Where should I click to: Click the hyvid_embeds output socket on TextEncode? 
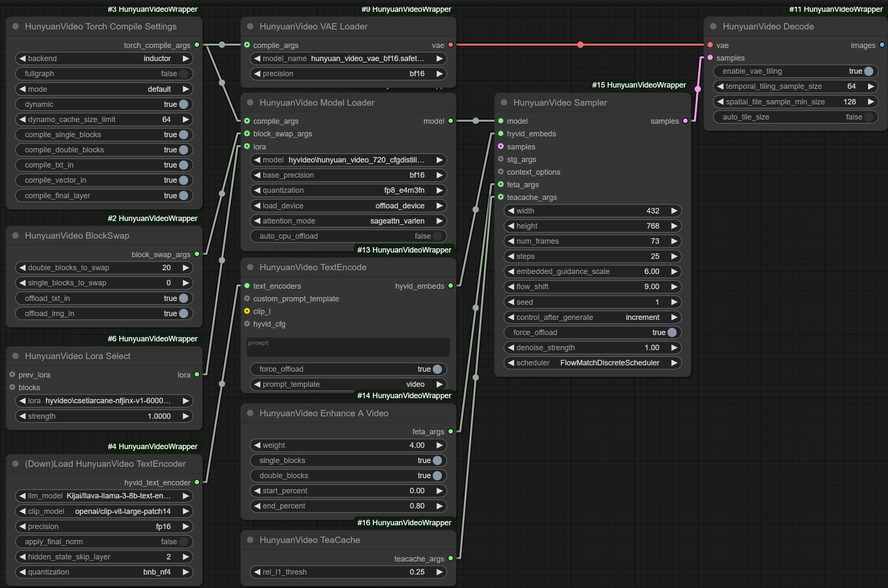(451, 285)
